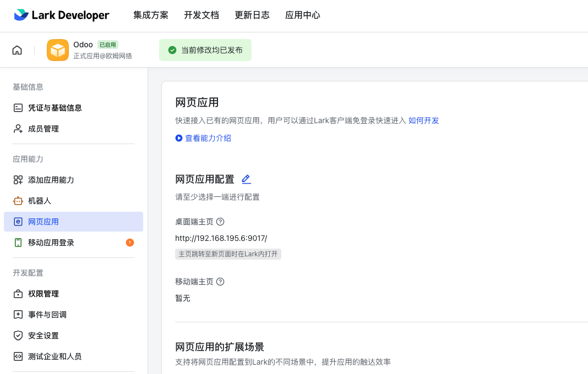The image size is (588, 374).
Task: Click the 事件与回调 icon
Action: (x=18, y=315)
